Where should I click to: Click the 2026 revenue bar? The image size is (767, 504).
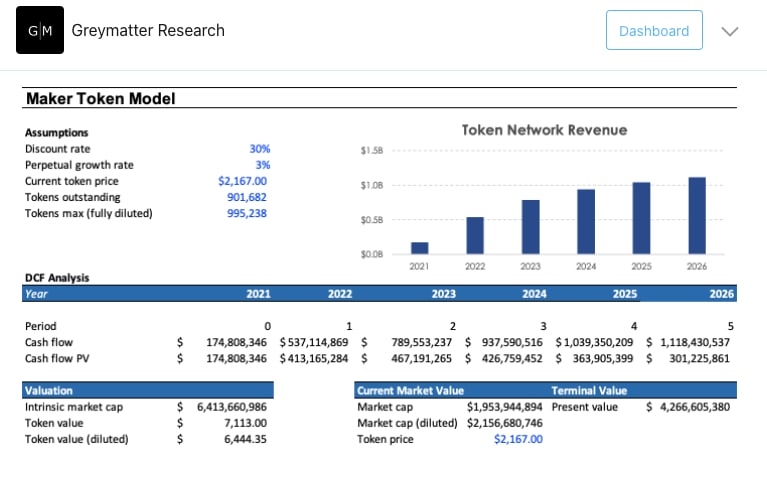(697, 216)
